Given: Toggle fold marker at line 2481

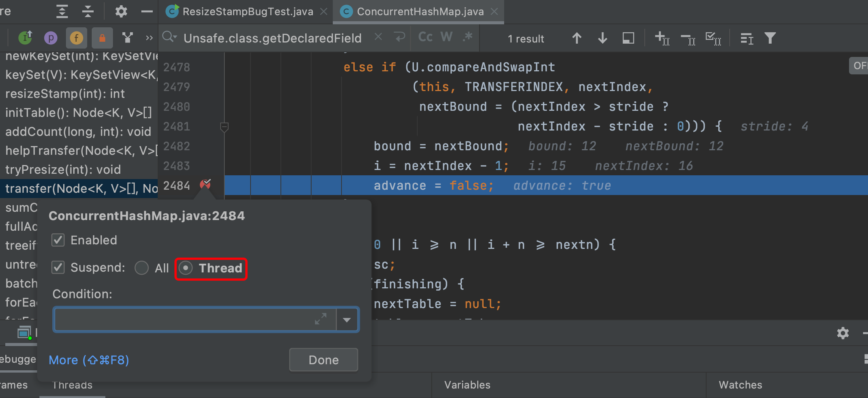Looking at the screenshot, I should pyautogui.click(x=224, y=127).
